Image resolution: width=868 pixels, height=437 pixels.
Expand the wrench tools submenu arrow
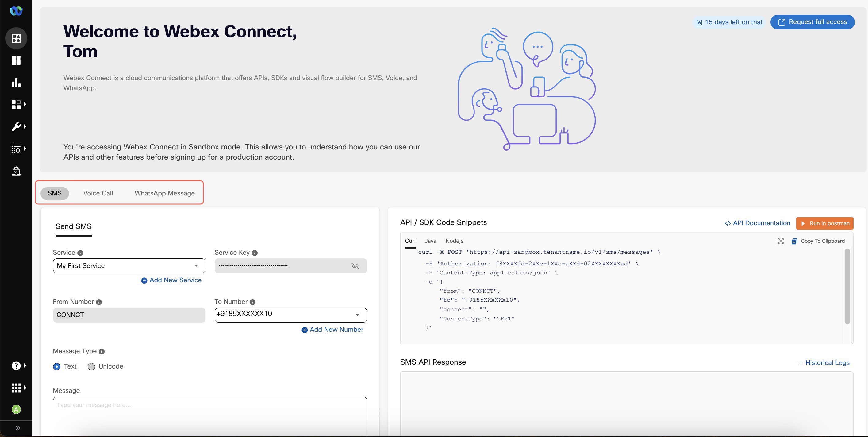(x=25, y=126)
